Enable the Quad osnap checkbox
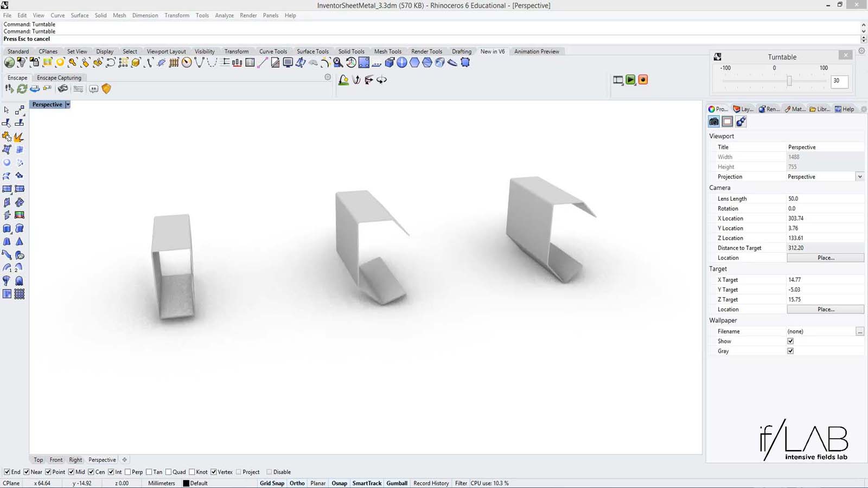This screenshot has width=868, height=488. (x=169, y=472)
